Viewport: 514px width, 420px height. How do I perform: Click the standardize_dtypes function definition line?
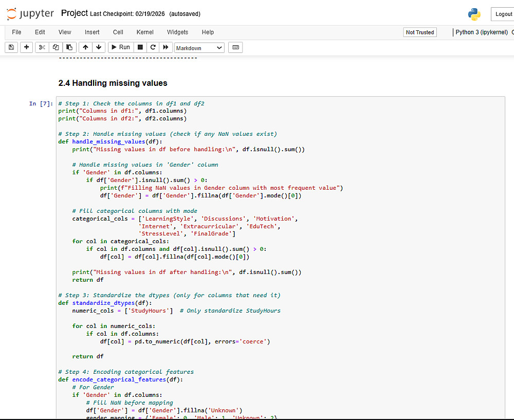coord(105,303)
